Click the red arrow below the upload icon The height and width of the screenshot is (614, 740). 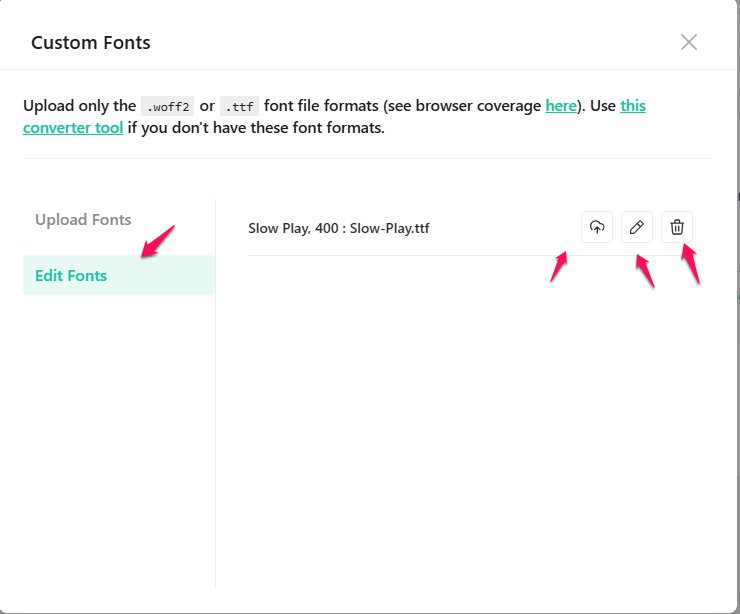point(559,266)
